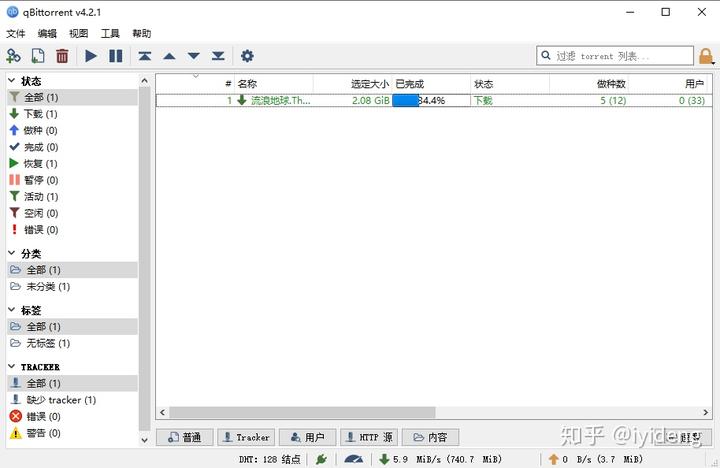This screenshot has height=468, width=720.
Task: Toggle alternative speed limits speedometer icon
Action: click(353, 459)
